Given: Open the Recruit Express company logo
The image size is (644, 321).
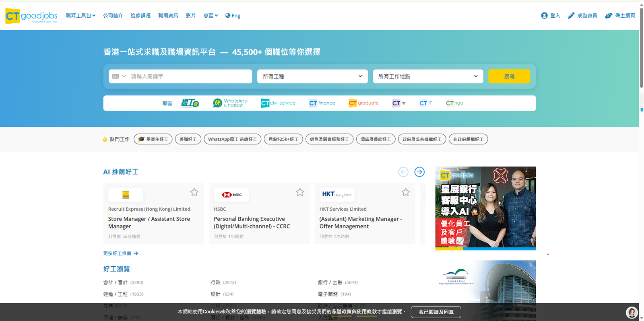Looking at the screenshot, I should pyautogui.click(x=126, y=195).
